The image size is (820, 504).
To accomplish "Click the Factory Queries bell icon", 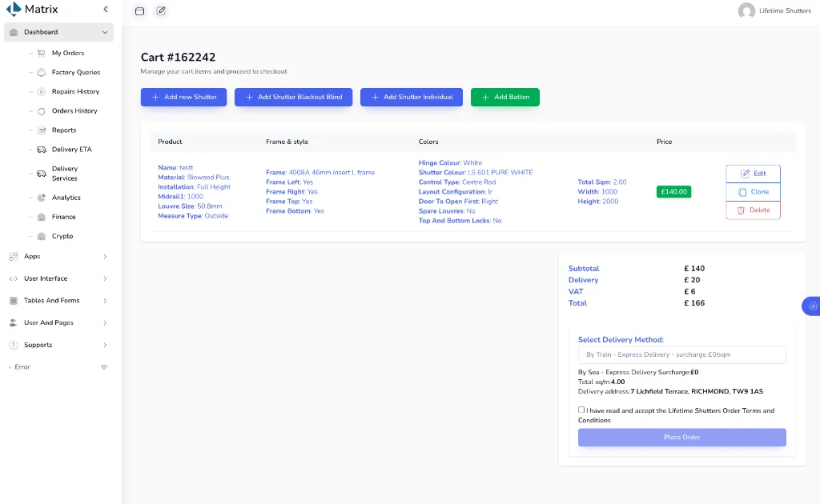I will 42,73.
